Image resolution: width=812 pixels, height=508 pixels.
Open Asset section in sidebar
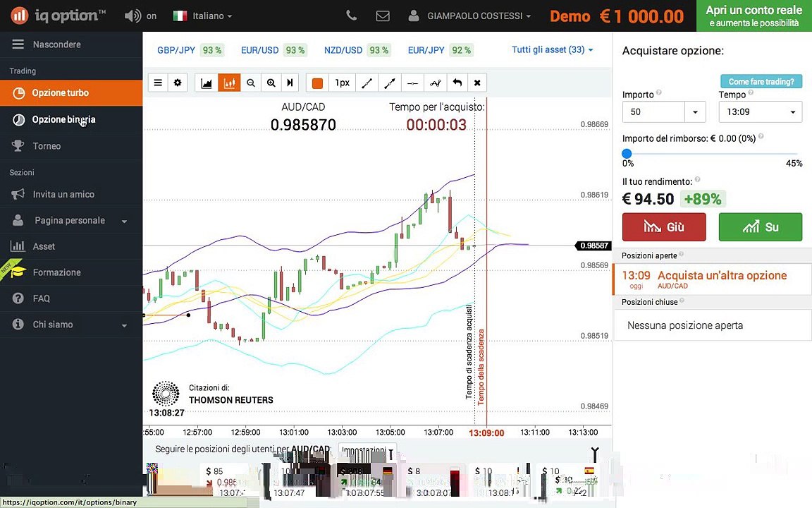(71, 247)
